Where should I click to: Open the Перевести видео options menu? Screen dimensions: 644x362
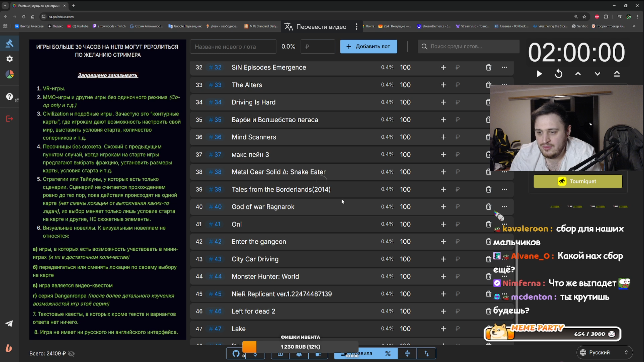point(357,27)
